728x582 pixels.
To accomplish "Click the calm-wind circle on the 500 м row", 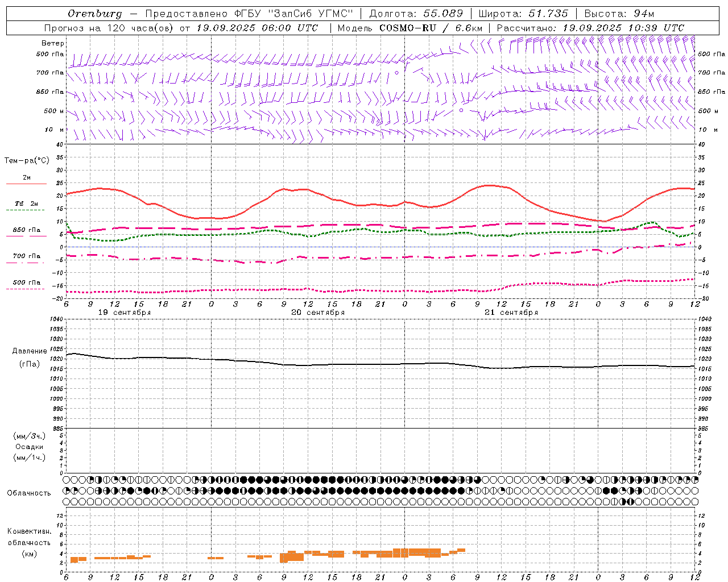I will point(461,110).
